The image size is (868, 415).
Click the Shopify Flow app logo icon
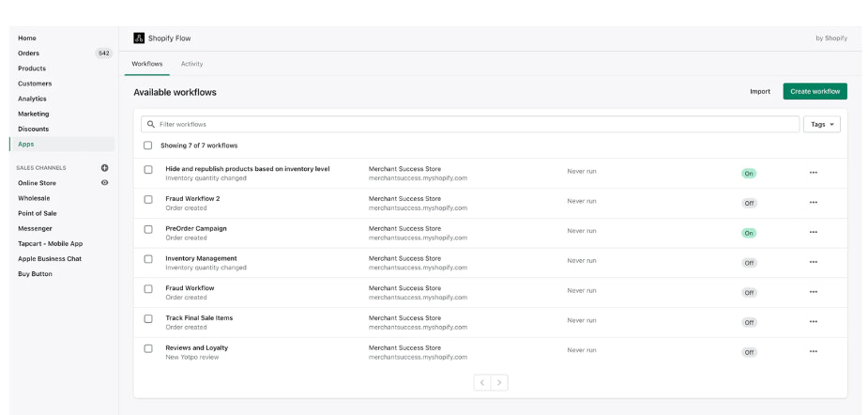tap(139, 38)
